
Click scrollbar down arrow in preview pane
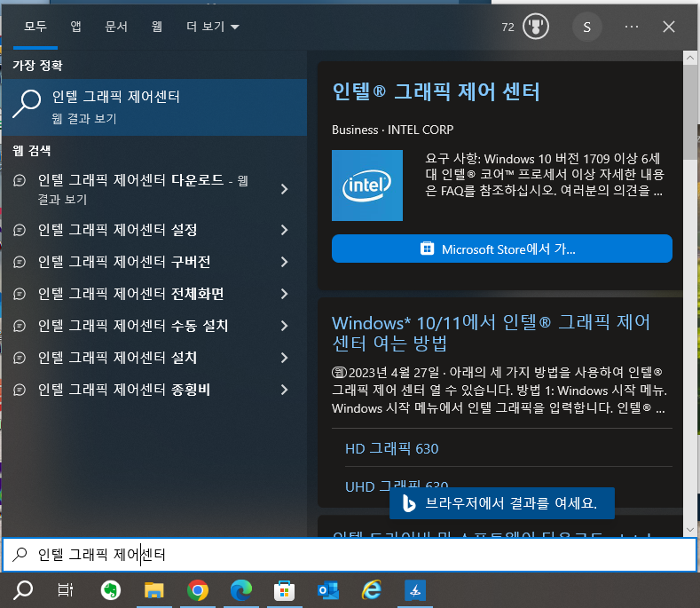pyautogui.click(x=689, y=530)
